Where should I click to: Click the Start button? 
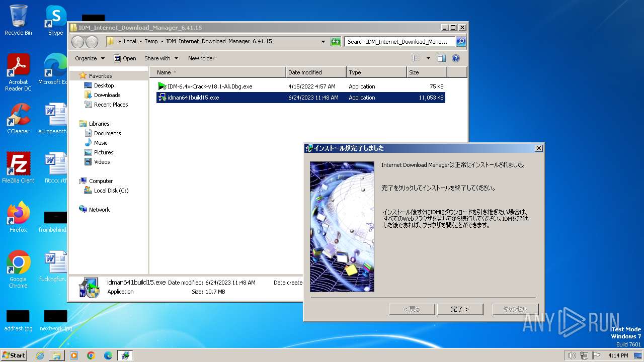click(x=14, y=355)
